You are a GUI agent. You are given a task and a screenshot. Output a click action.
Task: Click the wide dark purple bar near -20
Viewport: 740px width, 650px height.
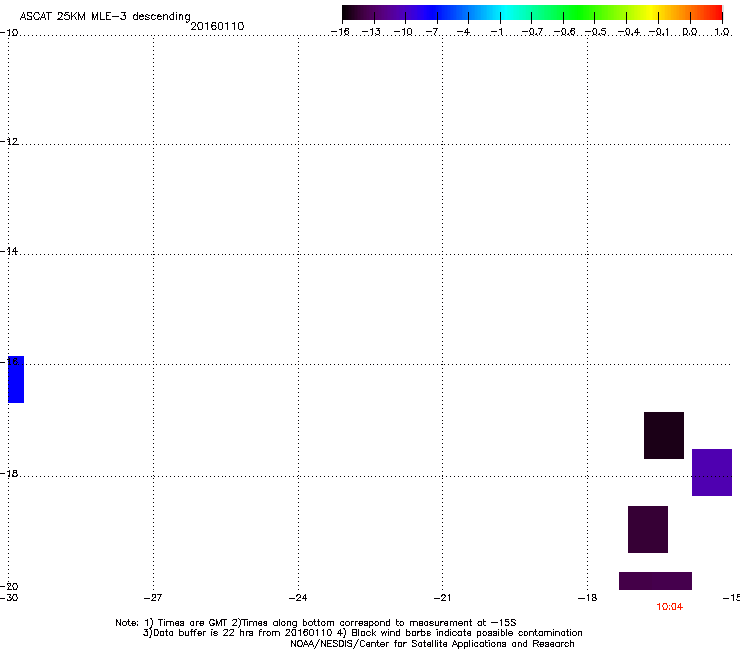(655, 581)
